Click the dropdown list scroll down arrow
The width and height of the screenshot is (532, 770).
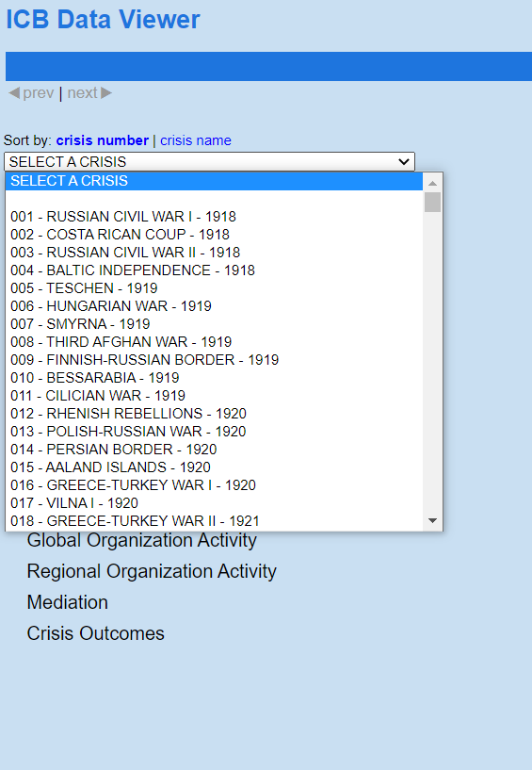[x=432, y=520]
